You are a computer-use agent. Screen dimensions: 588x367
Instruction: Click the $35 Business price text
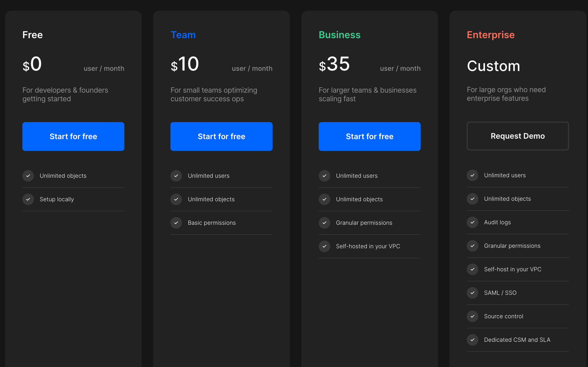pos(334,64)
